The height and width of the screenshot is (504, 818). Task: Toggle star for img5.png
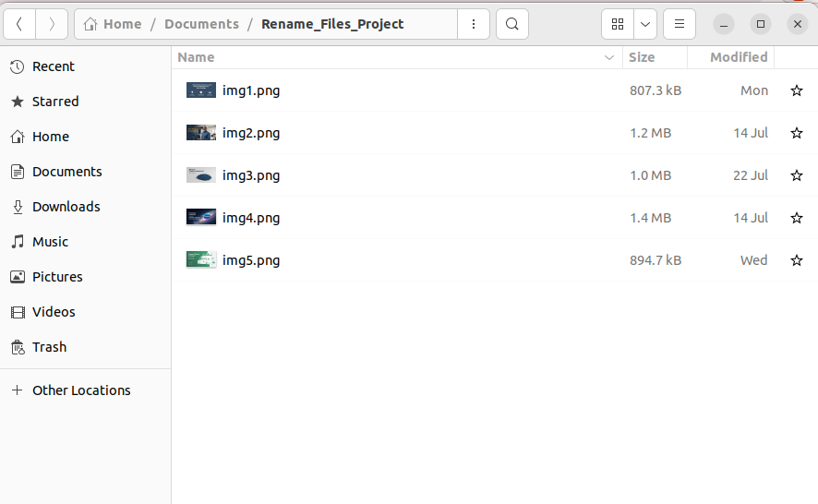click(796, 260)
